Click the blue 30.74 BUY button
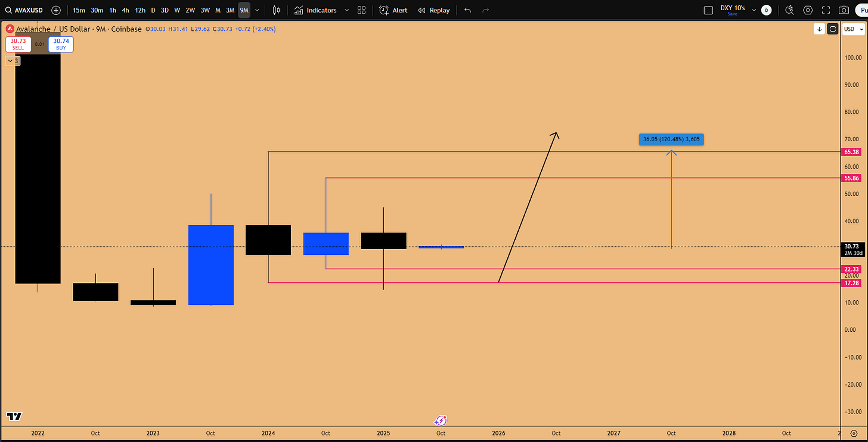The width and height of the screenshot is (868, 442). click(x=61, y=44)
